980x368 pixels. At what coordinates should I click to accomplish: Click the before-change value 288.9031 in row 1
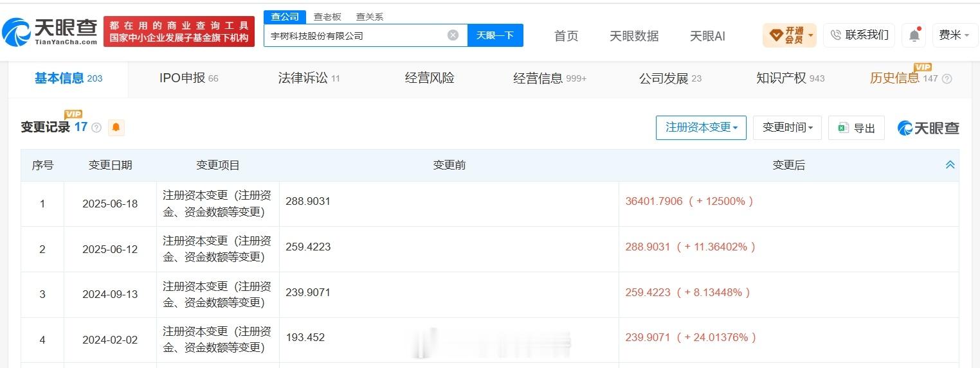[308, 201]
